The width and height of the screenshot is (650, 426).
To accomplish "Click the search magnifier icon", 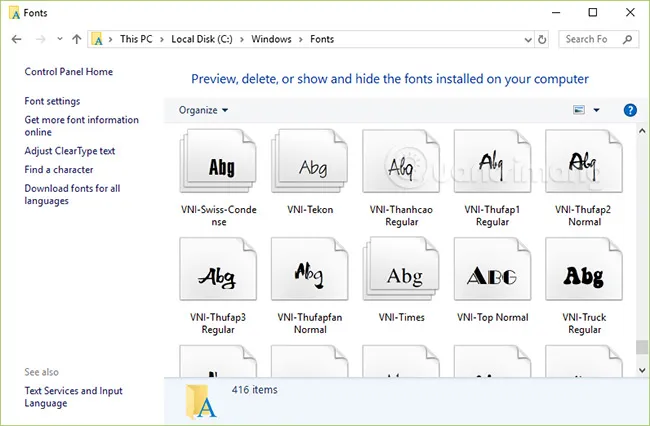I will coord(628,39).
